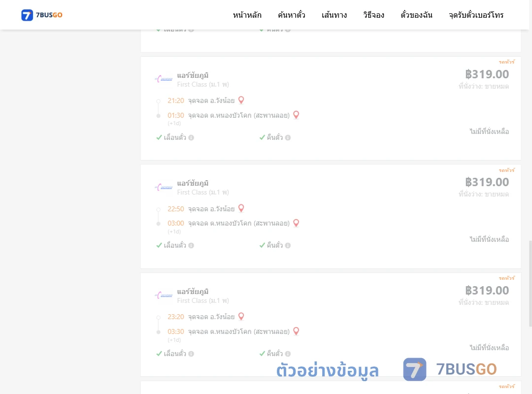Click arrival time 03:30
The image size is (532, 394).
[176, 331]
